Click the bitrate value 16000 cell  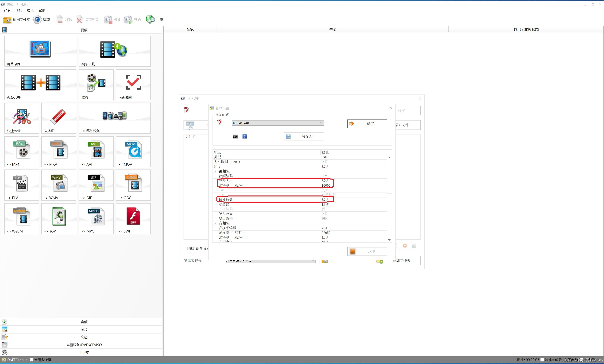click(x=326, y=186)
